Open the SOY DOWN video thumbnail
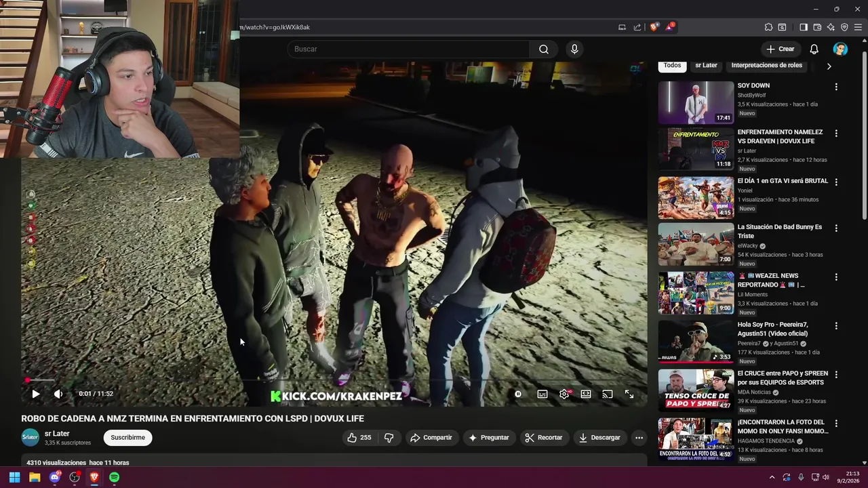Viewport: 868px width, 488px height. click(696, 103)
